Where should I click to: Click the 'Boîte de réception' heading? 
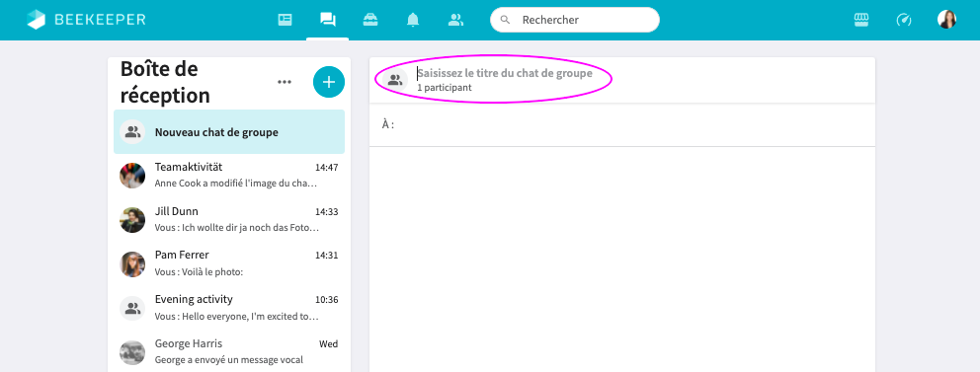click(165, 82)
